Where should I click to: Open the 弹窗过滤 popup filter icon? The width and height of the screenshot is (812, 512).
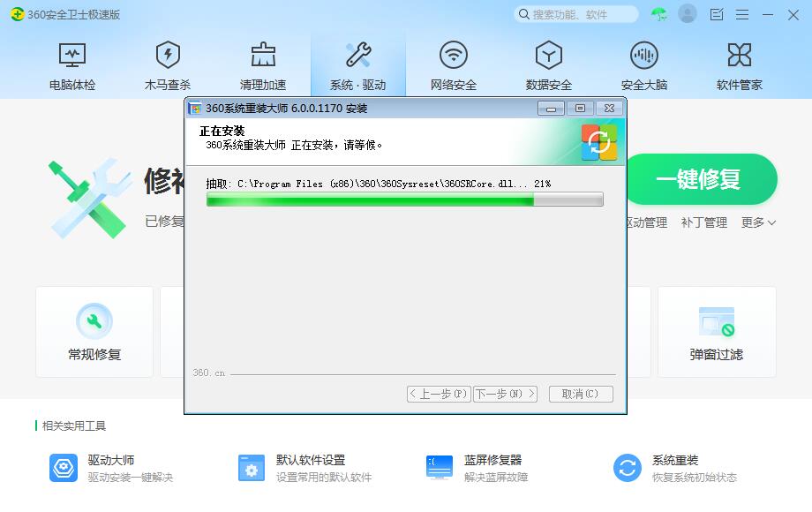click(x=717, y=321)
